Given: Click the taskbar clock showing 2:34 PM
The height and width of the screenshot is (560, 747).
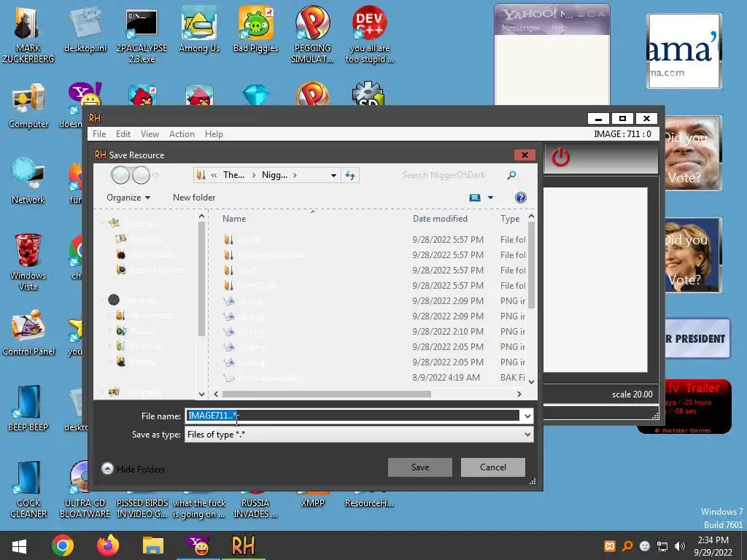Looking at the screenshot, I should pos(713,546).
